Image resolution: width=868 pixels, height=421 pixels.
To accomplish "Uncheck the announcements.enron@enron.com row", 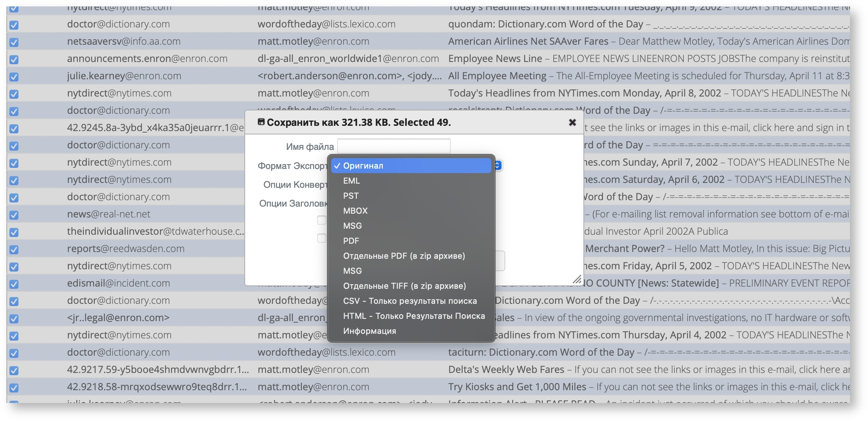I will [x=14, y=58].
